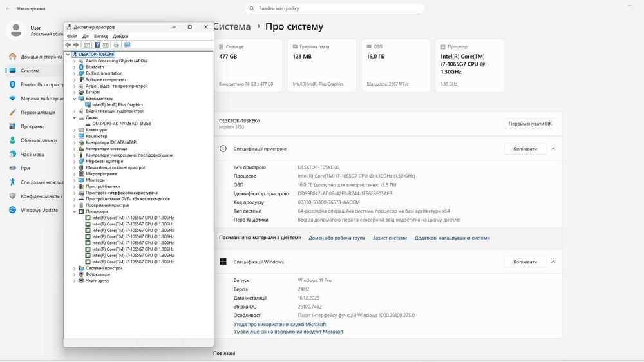Click the Перейменувати ПК button
The image size is (644, 362).
tap(530, 124)
